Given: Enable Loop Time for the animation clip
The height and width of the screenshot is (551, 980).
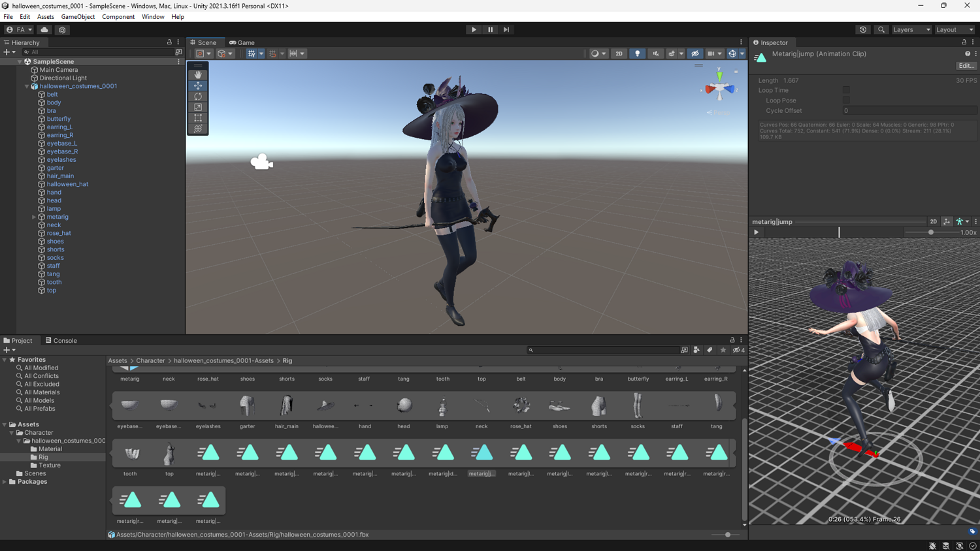Looking at the screenshot, I should (845, 90).
